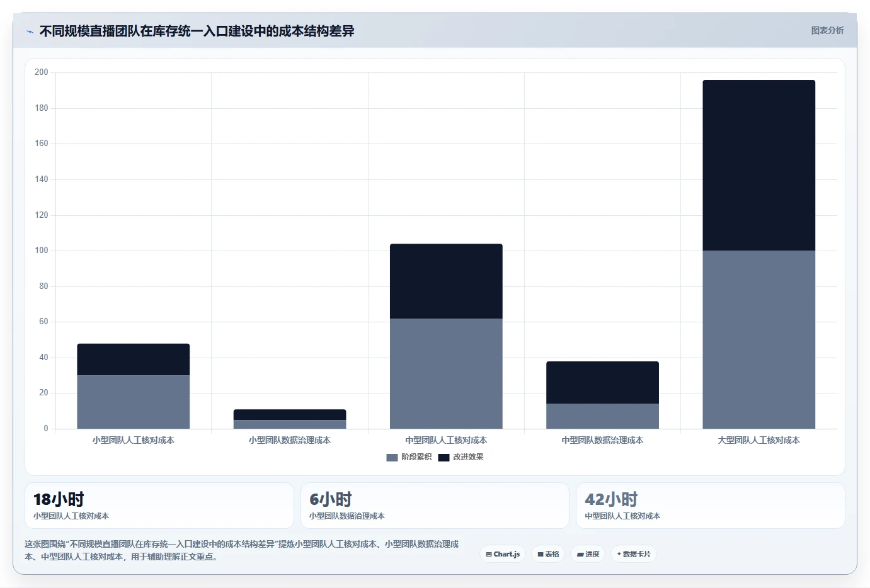
Task: Click the x-axis label 大型团队人工核对成本
Action: (759, 440)
